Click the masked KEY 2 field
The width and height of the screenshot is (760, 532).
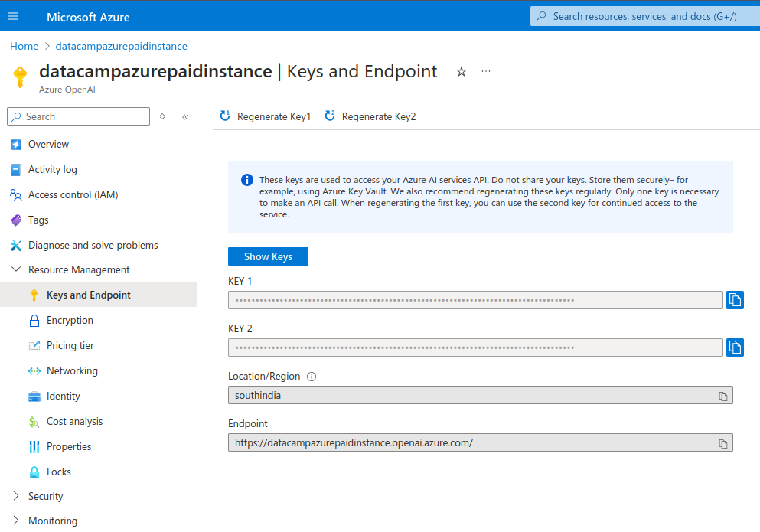coord(475,348)
